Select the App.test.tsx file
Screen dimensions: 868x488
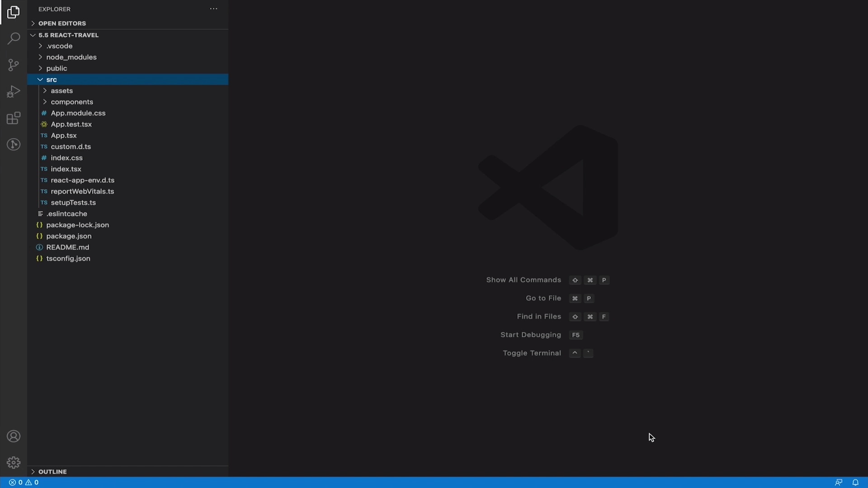71,124
